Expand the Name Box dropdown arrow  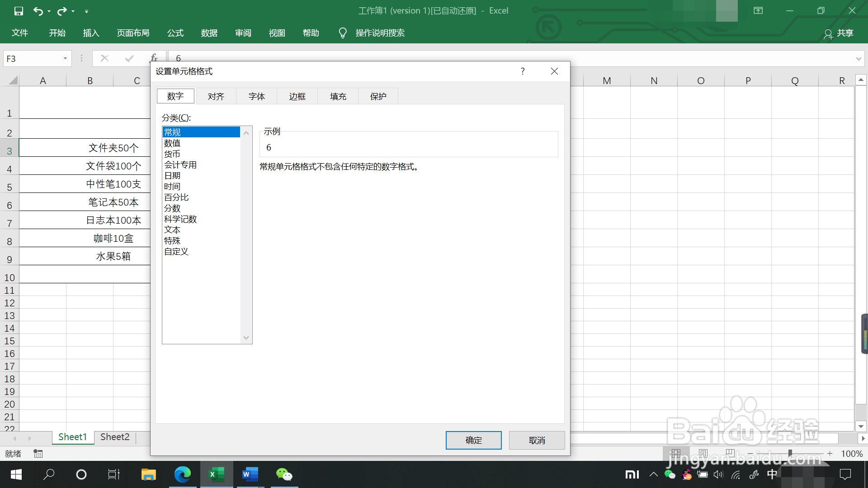click(x=65, y=59)
